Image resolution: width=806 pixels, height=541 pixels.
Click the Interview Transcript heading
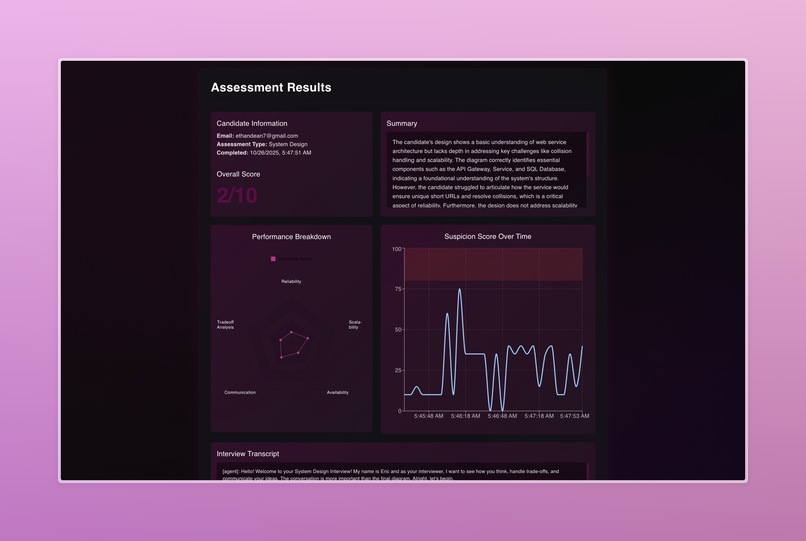pos(248,454)
